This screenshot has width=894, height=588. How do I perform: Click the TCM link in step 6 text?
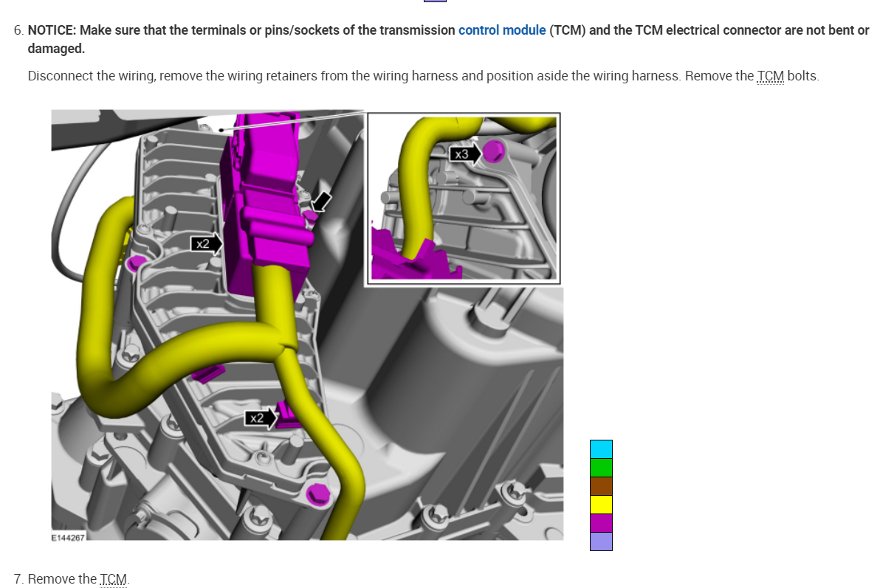[769, 76]
